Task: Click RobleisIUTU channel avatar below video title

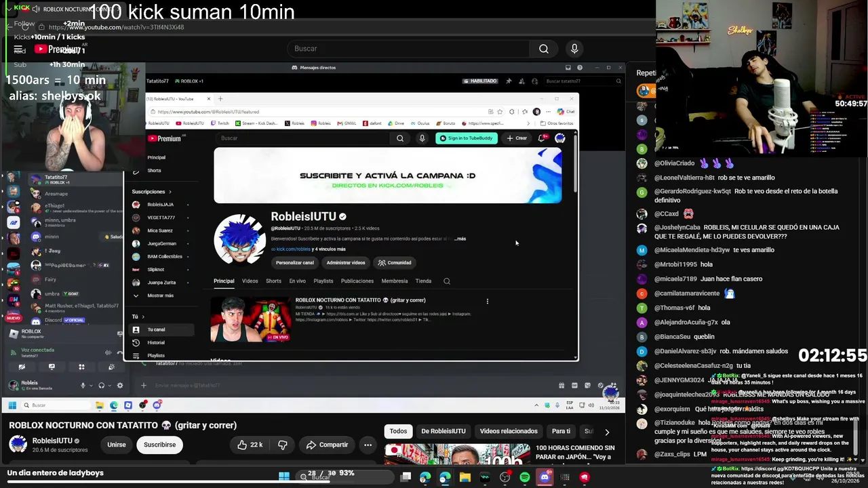Action: 18,445
